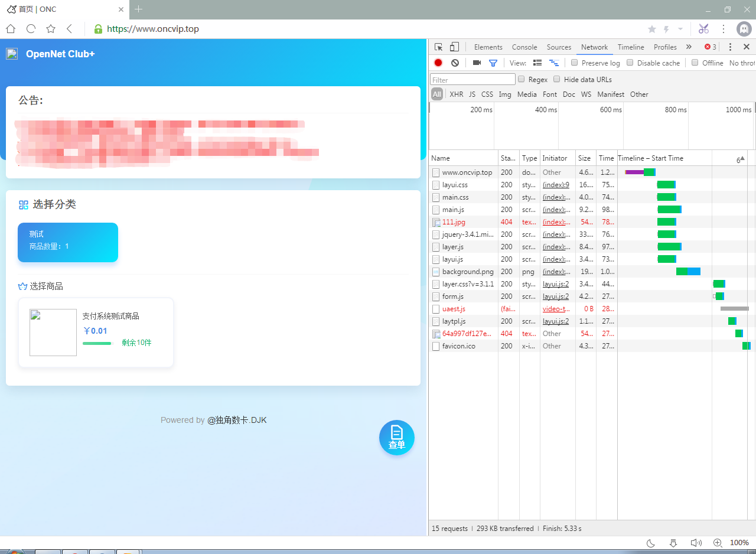
Task: Select the All filter type
Action: 437,94
